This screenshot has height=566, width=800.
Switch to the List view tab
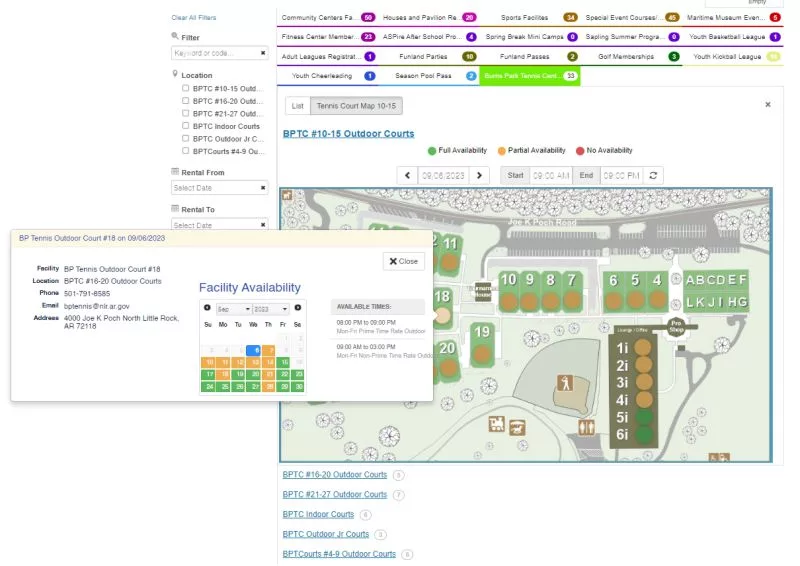[x=296, y=105]
